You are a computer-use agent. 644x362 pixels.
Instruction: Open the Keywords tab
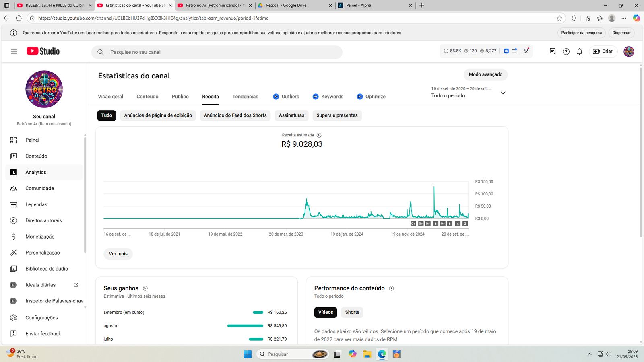328,97
